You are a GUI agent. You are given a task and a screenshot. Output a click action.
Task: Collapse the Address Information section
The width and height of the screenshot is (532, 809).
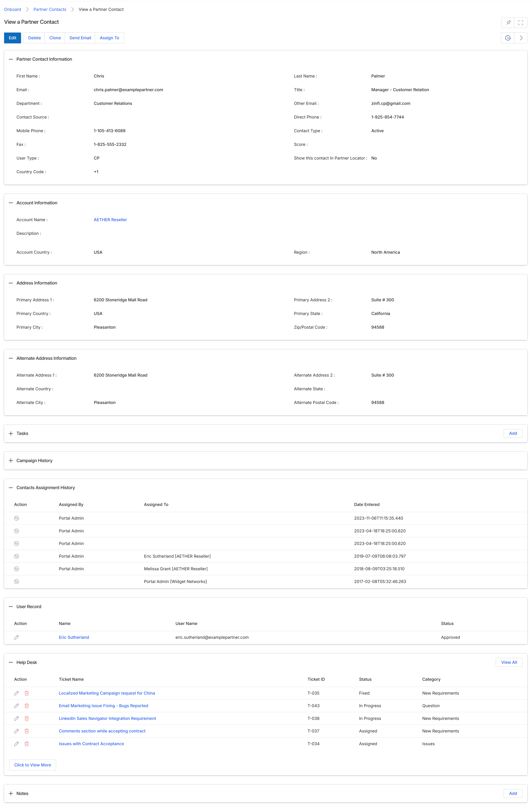(11, 283)
